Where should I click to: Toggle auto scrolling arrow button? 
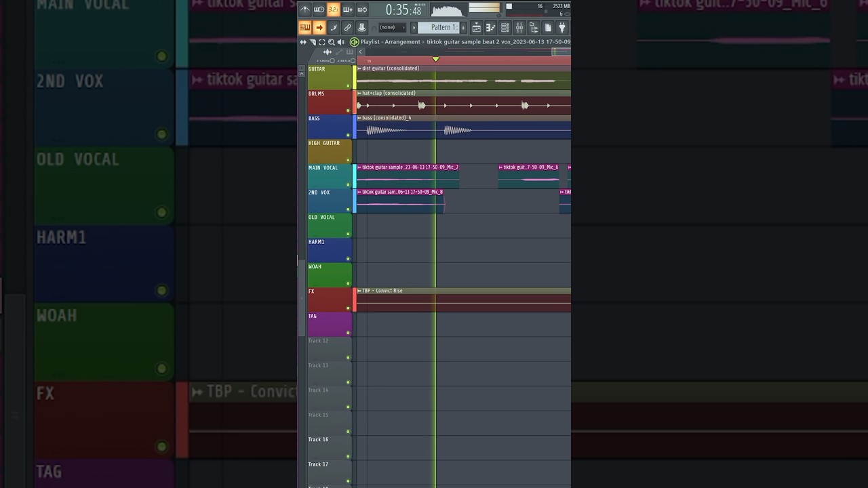[x=319, y=27]
